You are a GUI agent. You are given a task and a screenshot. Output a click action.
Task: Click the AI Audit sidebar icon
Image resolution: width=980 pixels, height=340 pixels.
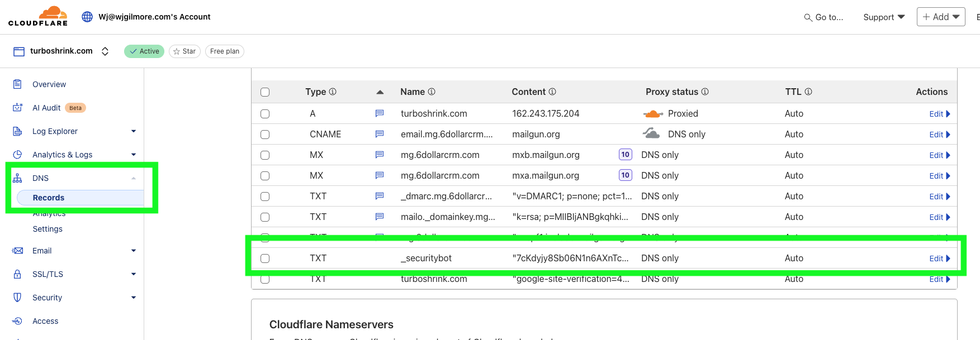point(18,108)
